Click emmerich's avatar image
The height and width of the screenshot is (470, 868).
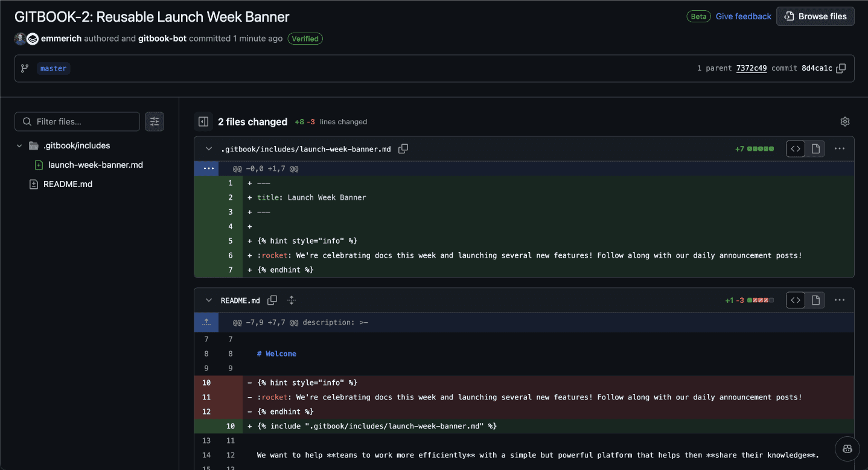(20, 39)
